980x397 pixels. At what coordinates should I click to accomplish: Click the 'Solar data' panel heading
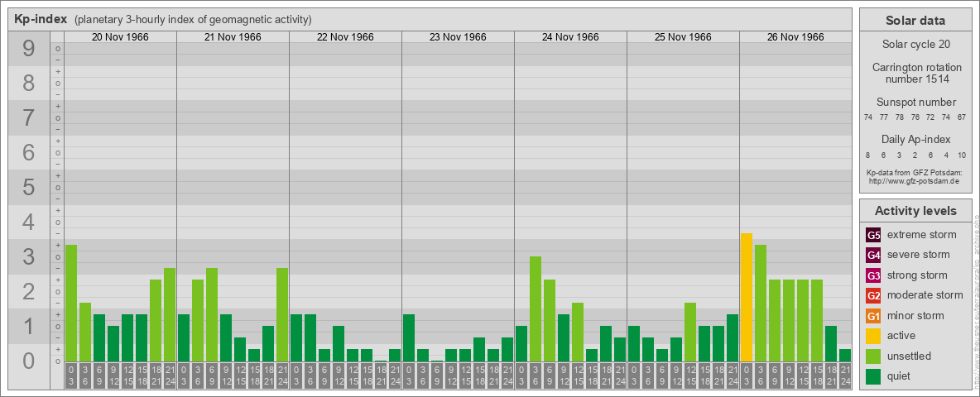915,21
